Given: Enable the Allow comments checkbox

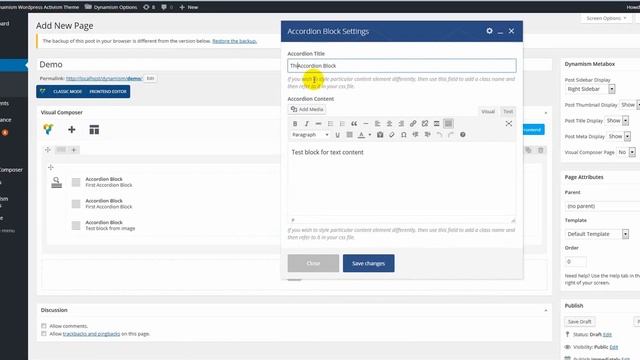Looking at the screenshot, I should pos(44,326).
